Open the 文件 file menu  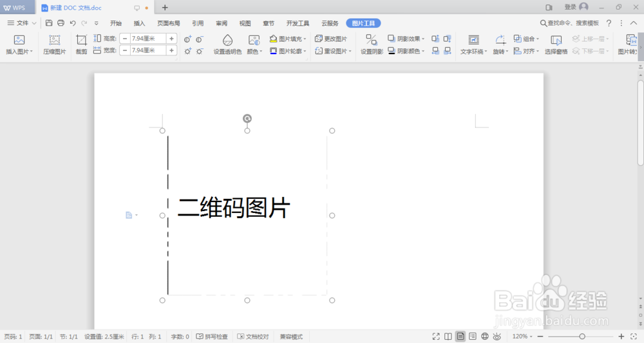22,23
